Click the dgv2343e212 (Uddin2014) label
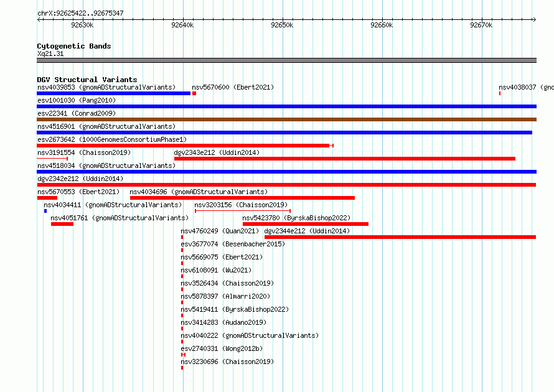 217,152
